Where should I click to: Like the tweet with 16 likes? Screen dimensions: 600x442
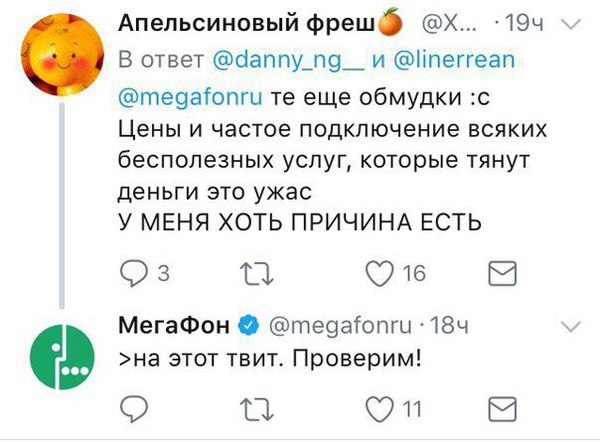379,272
